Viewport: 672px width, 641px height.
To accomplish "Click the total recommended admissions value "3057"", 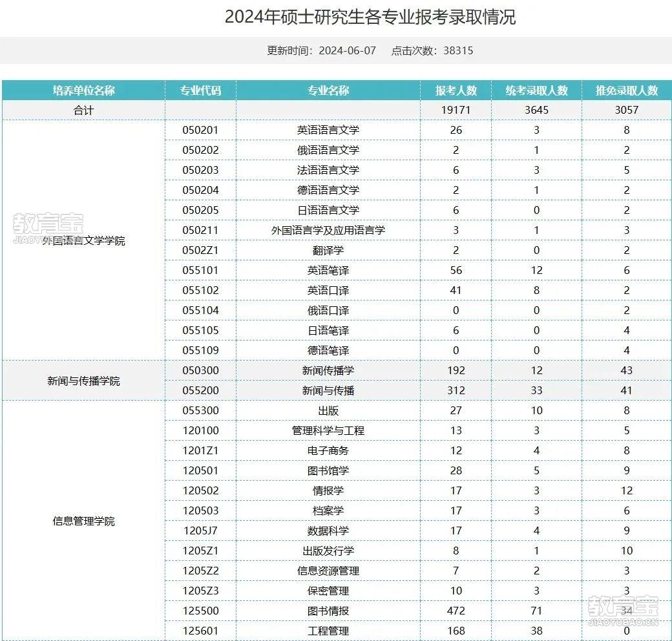I will 627,110.
